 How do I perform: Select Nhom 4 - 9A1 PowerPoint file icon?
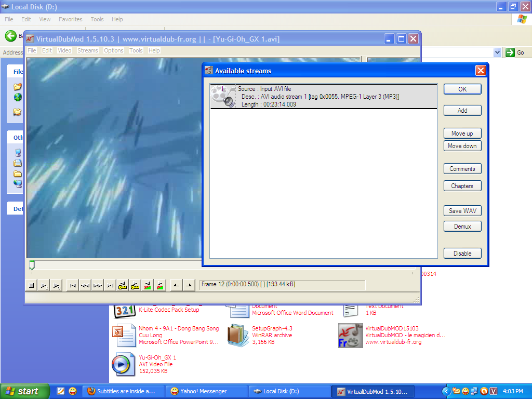pyautogui.click(x=124, y=335)
